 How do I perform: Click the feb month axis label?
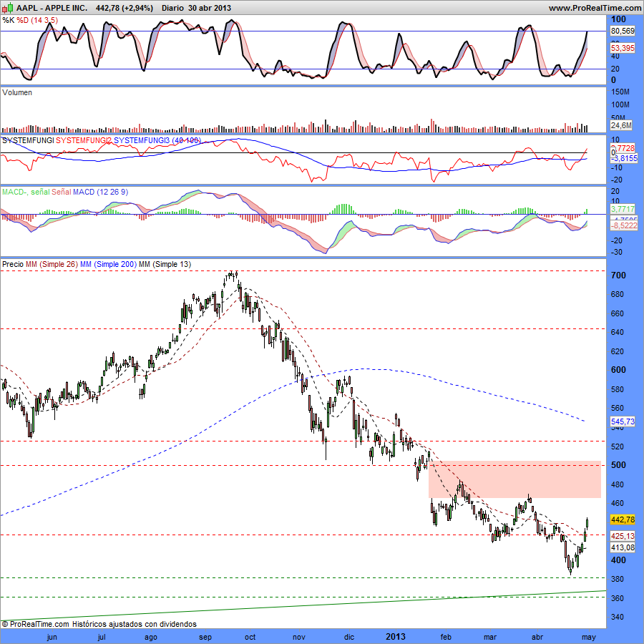pyautogui.click(x=446, y=637)
